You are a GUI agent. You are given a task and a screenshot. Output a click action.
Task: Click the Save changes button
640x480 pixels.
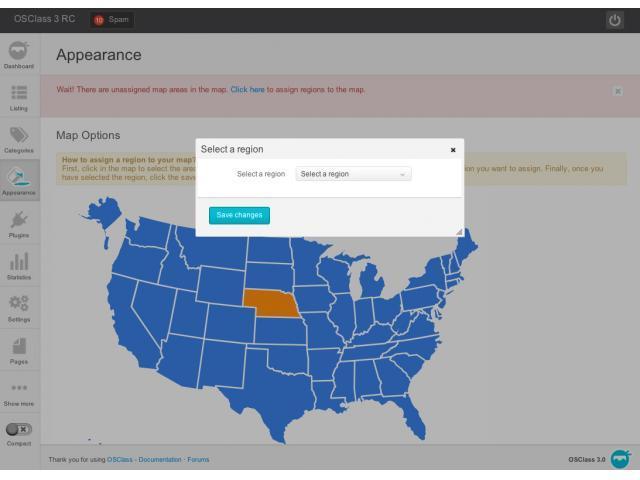pyautogui.click(x=239, y=215)
